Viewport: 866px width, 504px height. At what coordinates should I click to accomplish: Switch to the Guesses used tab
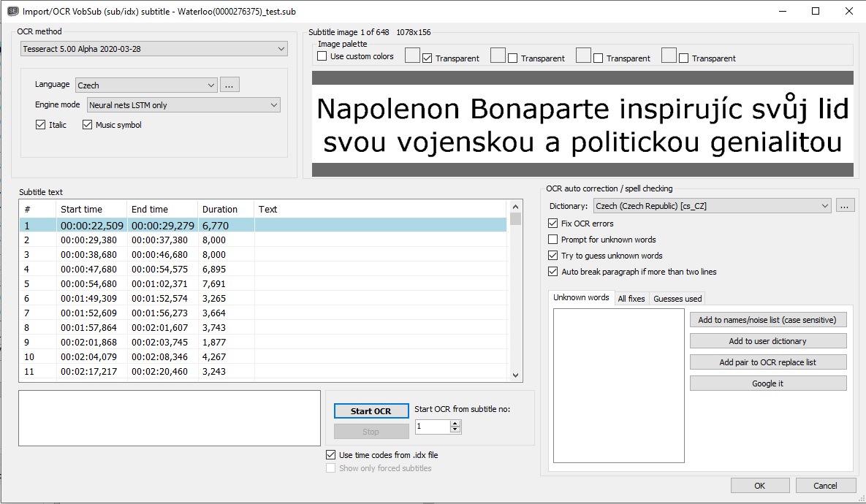click(x=677, y=299)
